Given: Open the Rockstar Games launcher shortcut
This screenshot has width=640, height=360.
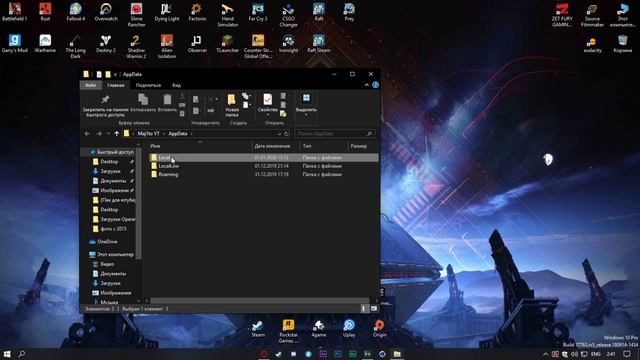Looking at the screenshot, I should click(x=288, y=331).
